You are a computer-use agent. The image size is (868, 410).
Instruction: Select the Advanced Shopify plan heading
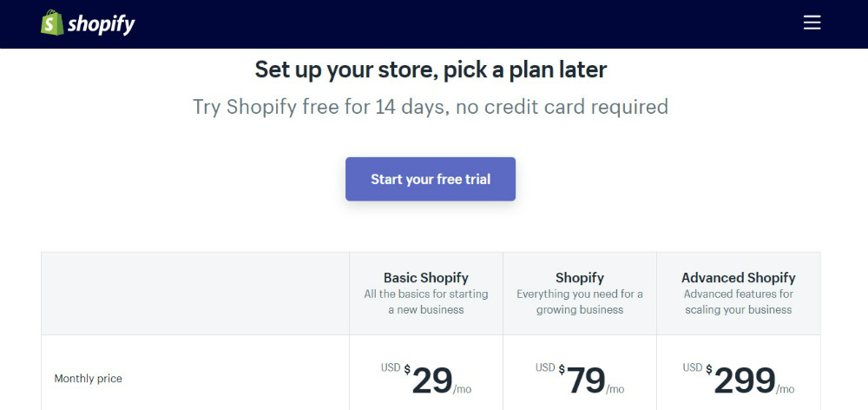click(738, 278)
